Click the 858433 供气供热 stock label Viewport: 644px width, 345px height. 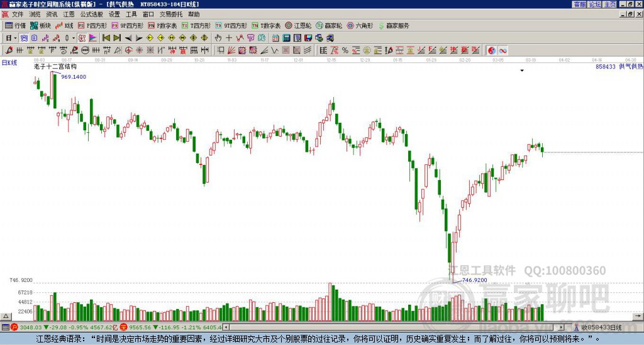pos(619,67)
